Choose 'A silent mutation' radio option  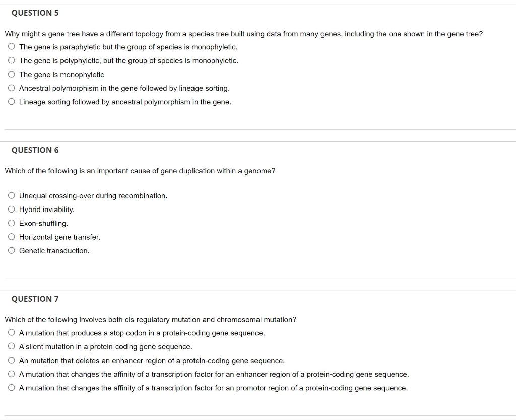12,346
